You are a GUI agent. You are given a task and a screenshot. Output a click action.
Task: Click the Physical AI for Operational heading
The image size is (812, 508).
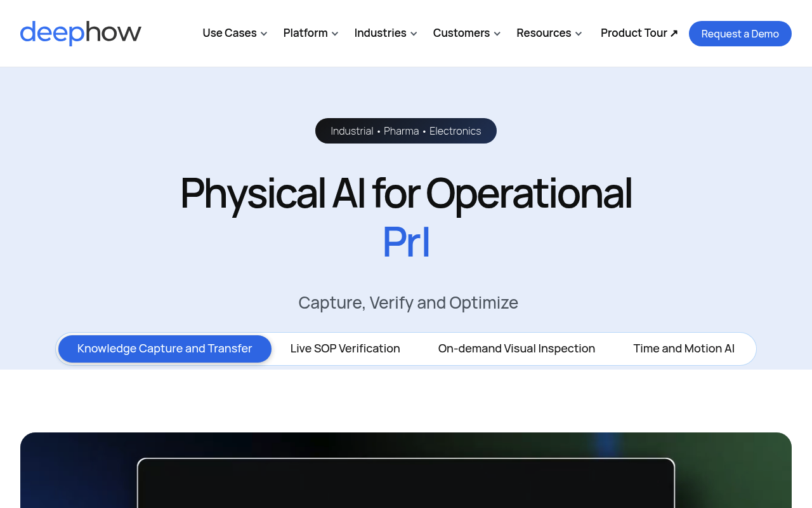[406, 193]
